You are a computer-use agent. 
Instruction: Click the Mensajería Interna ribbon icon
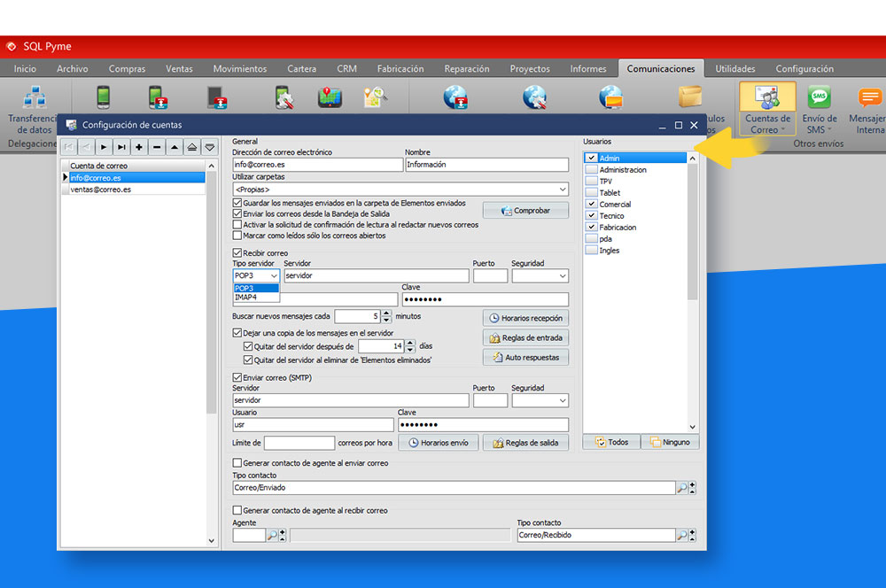[868, 99]
